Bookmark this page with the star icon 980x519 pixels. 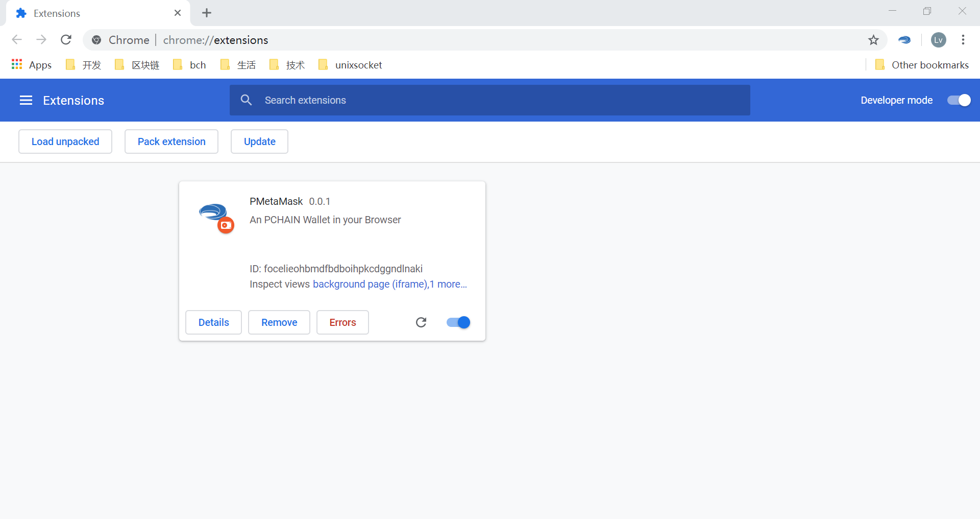[873, 40]
